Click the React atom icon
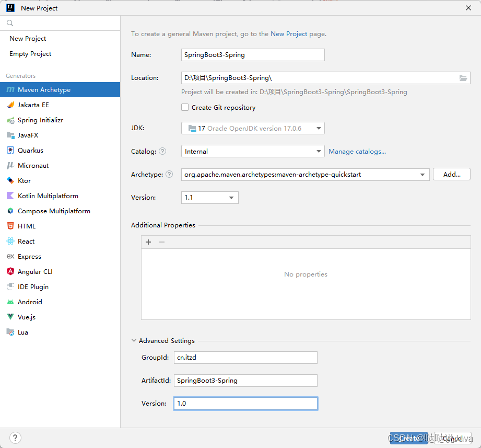The width and height of the screenshot is (481, 448). [10, 241]
